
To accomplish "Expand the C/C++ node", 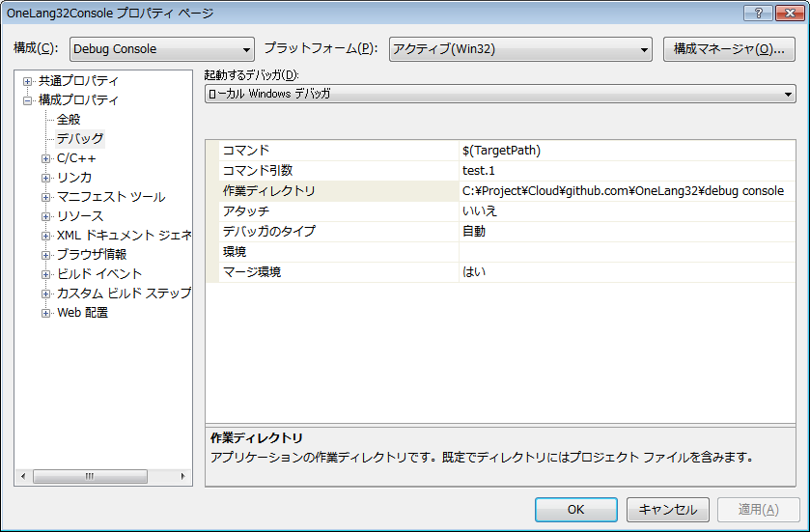I will (x=46, y=158).
